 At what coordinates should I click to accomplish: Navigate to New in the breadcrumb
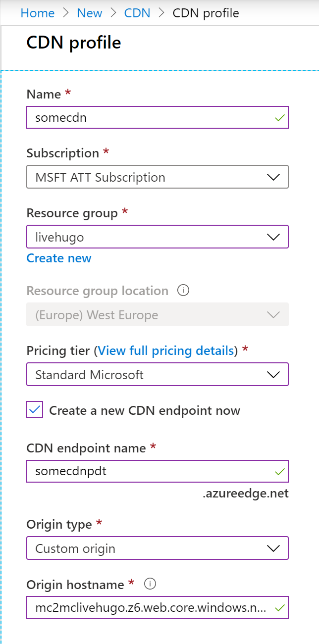90,13
